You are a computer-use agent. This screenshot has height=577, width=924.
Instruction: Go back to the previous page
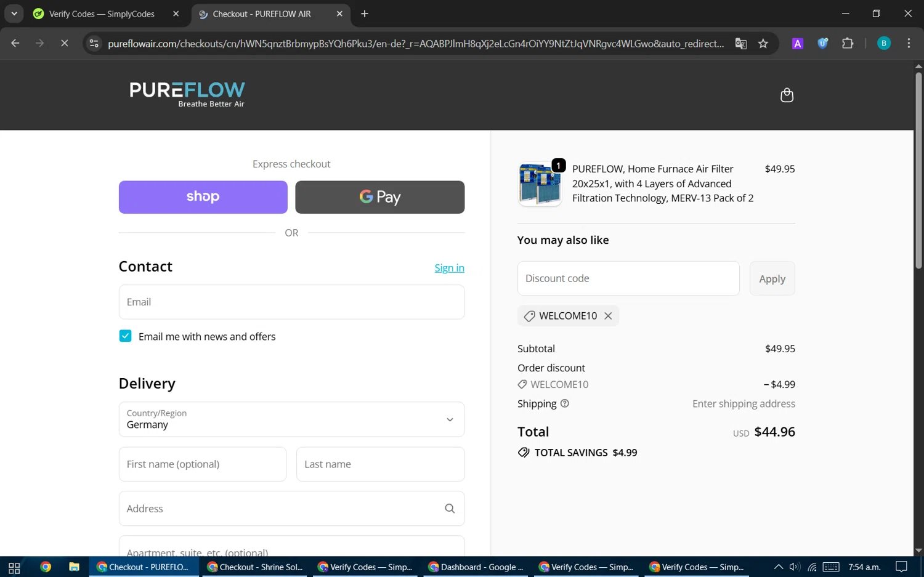pos(15,43)
